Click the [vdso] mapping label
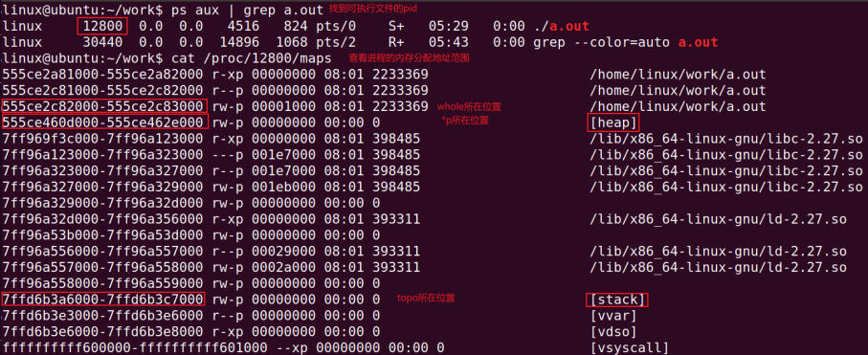 click(x=613, y=332)
